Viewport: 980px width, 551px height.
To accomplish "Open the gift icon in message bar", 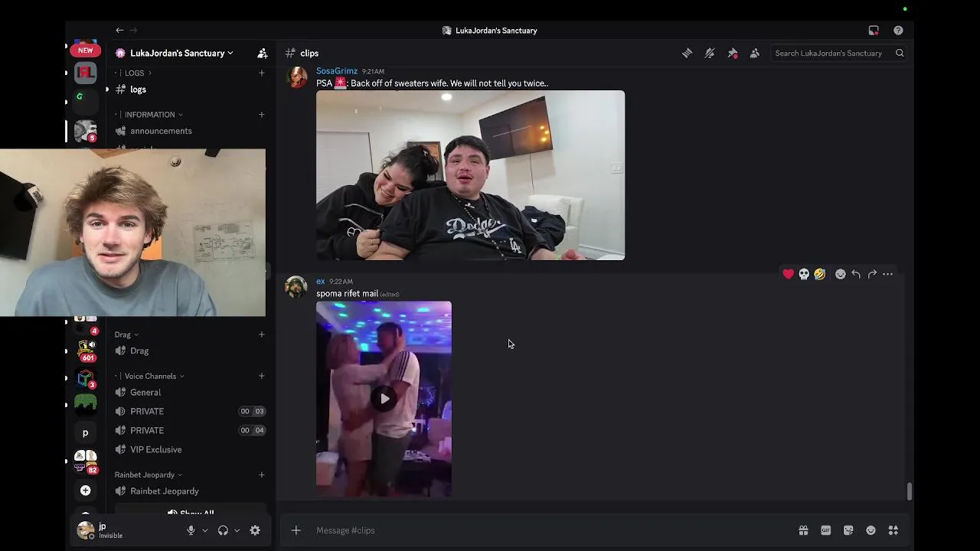I will (x=803, y=530).
